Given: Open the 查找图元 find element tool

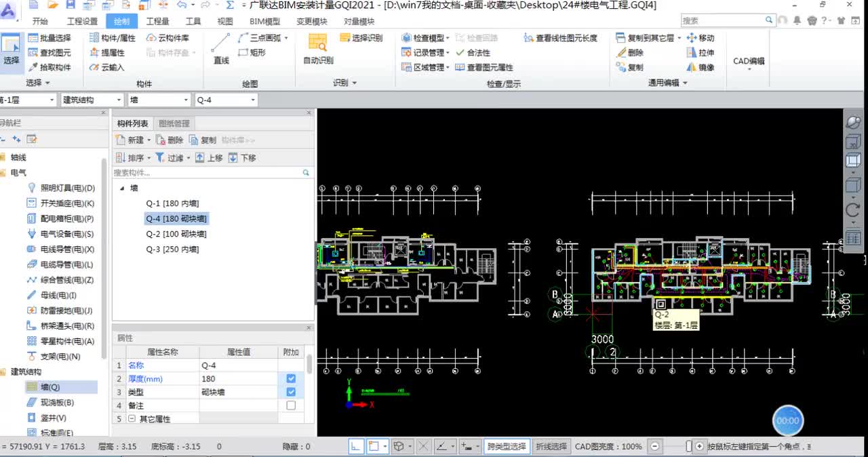Looking at the screenshot, I should pyautogui.click(x=49, y=53).
